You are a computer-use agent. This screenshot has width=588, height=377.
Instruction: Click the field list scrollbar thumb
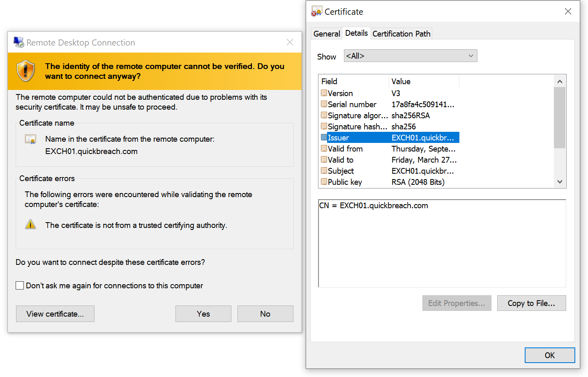pyautogui.click(x=560, y=117)
